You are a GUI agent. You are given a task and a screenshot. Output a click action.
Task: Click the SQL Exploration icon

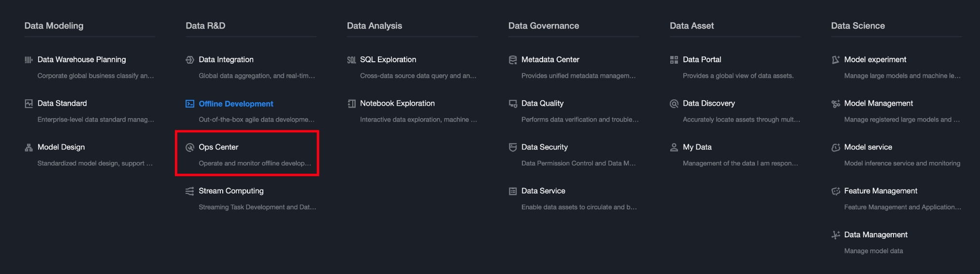[x=351, y=60]
